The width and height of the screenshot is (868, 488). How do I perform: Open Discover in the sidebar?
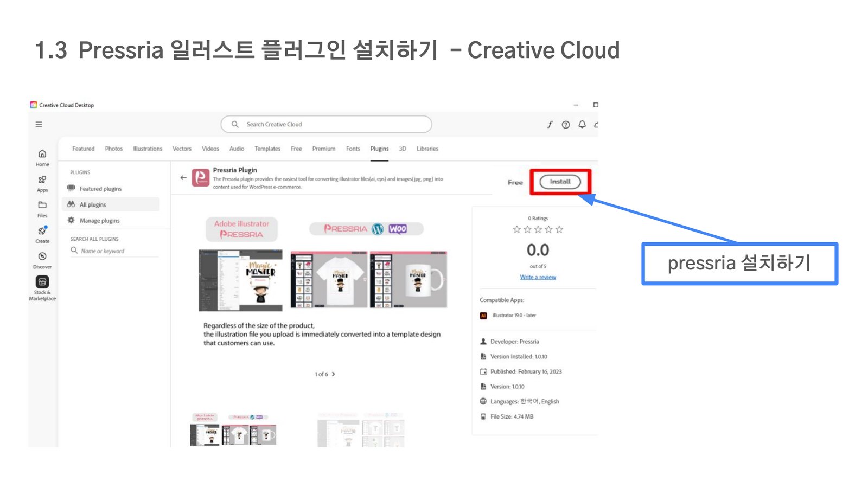[x=42, y=260]
